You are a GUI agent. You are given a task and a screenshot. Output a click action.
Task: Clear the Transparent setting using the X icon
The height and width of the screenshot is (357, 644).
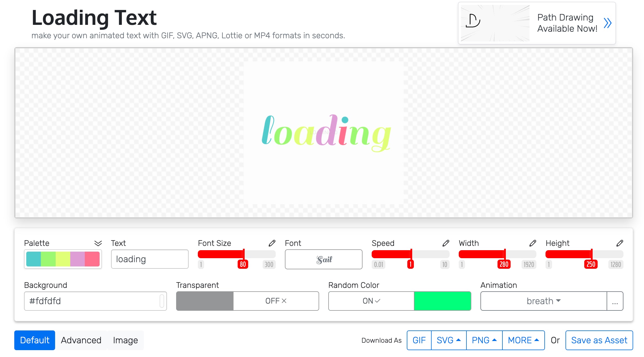tap(284, 301)
